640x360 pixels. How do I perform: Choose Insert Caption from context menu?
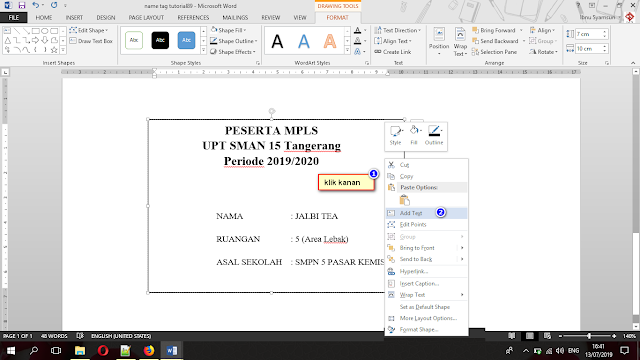pos(426,283)
